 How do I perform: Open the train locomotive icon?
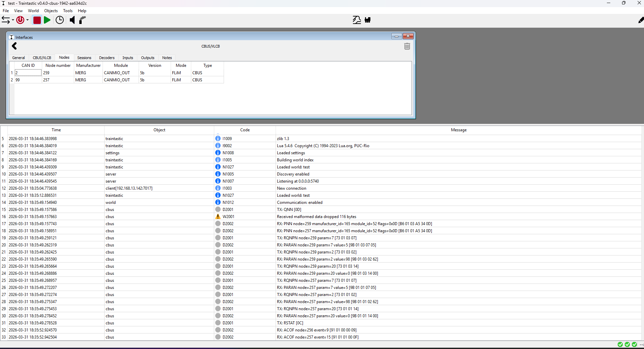368,20
